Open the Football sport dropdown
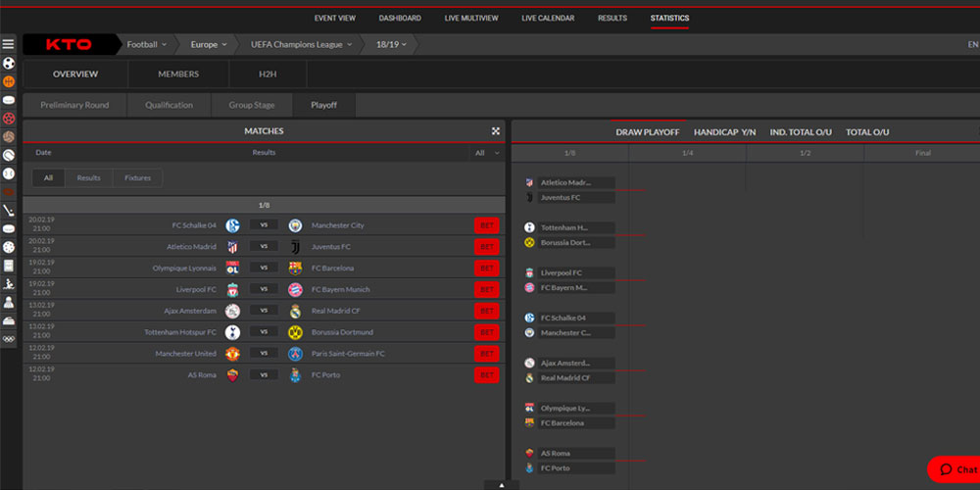Screen dimensions: 980x490 (x=146, y=45)
